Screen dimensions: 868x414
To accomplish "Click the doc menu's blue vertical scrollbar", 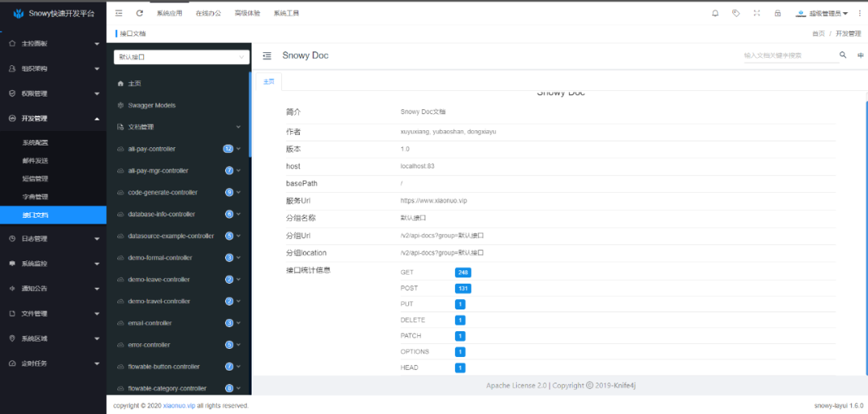I will coord(250,114).
